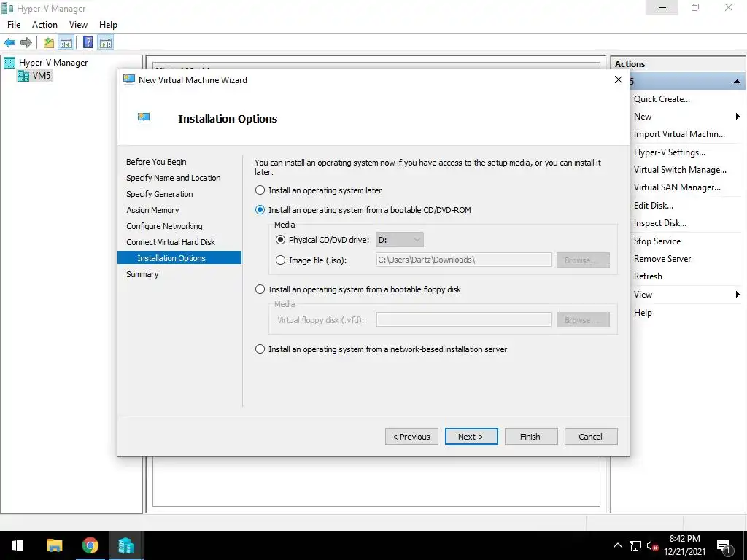Click Refresh in Actions pane
This screenshot has height=560, width=747.
648,276
